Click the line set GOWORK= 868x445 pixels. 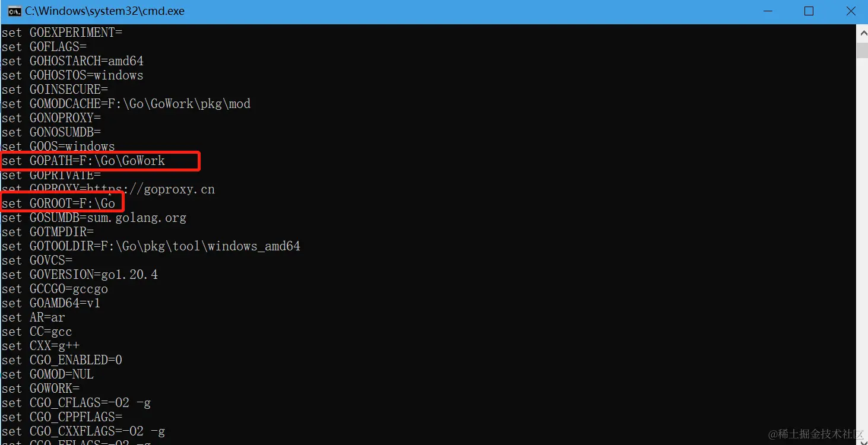click(x=40, y=389)
